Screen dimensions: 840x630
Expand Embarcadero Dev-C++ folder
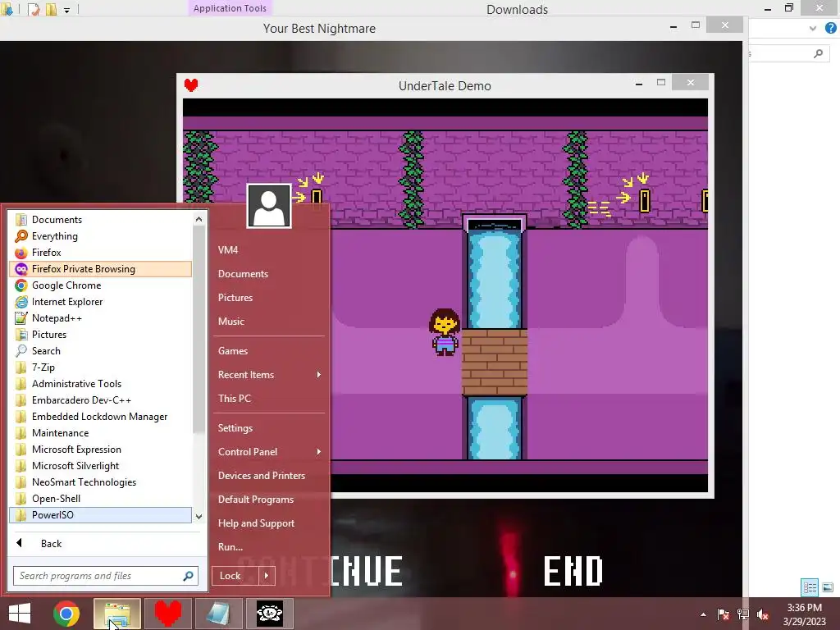[101, 400]
